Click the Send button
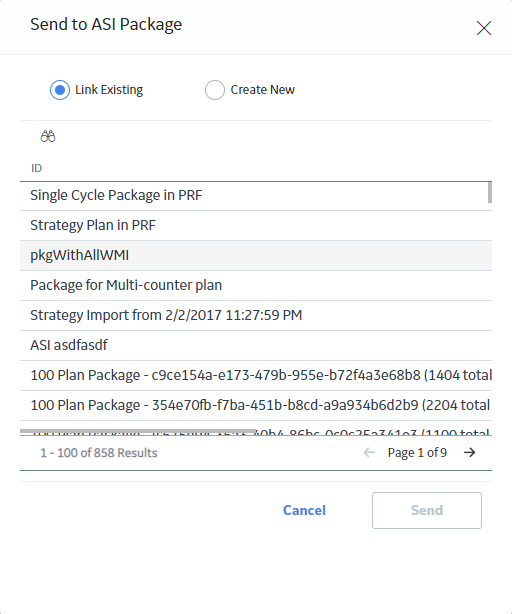Viewport: 512px width, 614px height. coord(427,510)
